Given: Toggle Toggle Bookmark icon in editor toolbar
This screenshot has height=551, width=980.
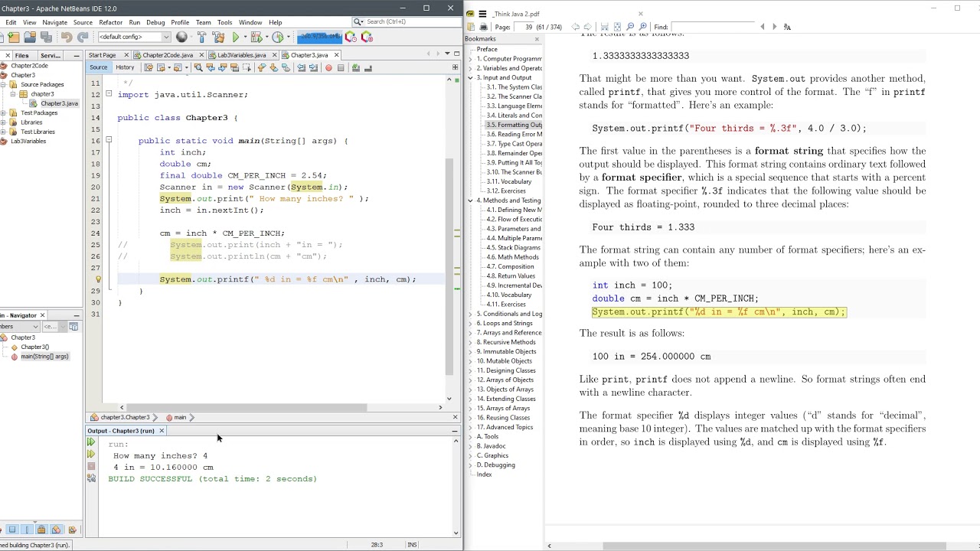Looking at the screenshot, I should tap(286, 67).
